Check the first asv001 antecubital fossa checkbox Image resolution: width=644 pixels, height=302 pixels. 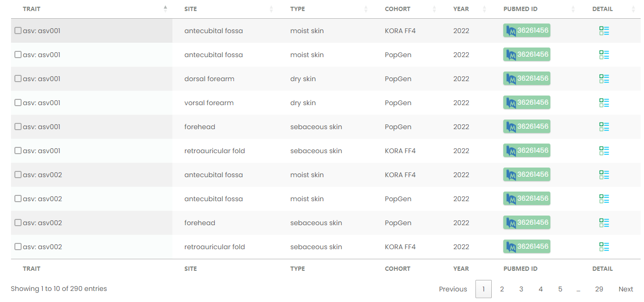point(18,31)
